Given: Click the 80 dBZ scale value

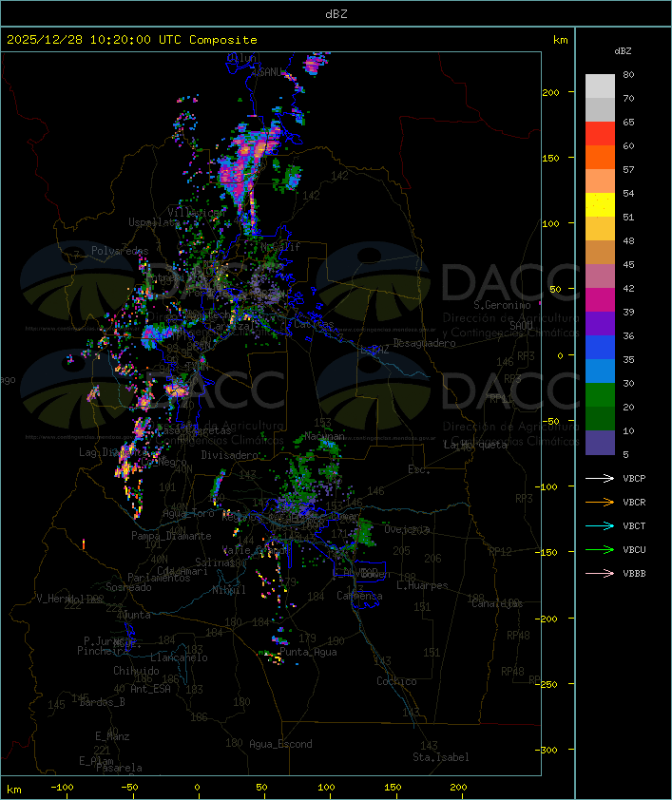Looking at the screenshot, I should pyautogui.click(x=628, y=74).
